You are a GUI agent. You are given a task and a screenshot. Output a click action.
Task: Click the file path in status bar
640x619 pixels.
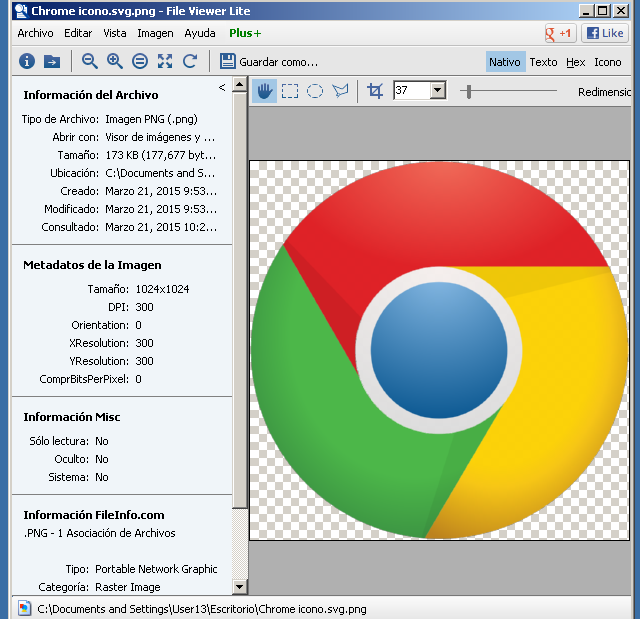click(202, 609)
